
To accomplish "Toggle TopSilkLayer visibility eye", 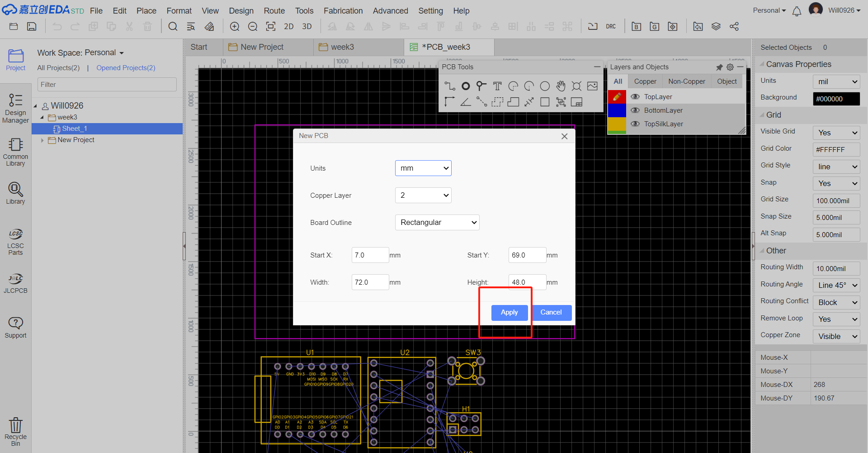I will (x=635, y=124).
